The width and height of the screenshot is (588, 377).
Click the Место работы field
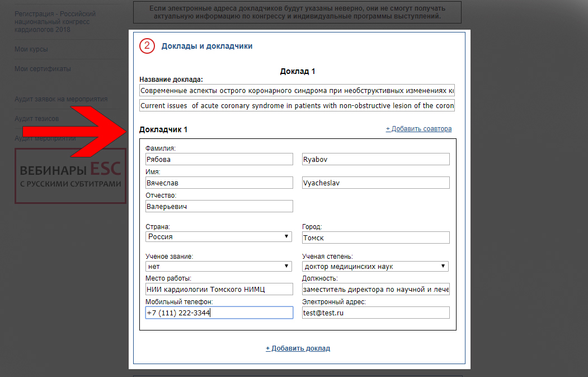[x=219, y=289]
